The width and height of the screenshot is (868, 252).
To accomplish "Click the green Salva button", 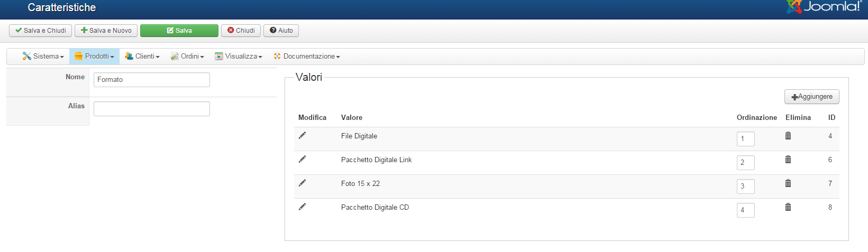I will click(179, 31).
